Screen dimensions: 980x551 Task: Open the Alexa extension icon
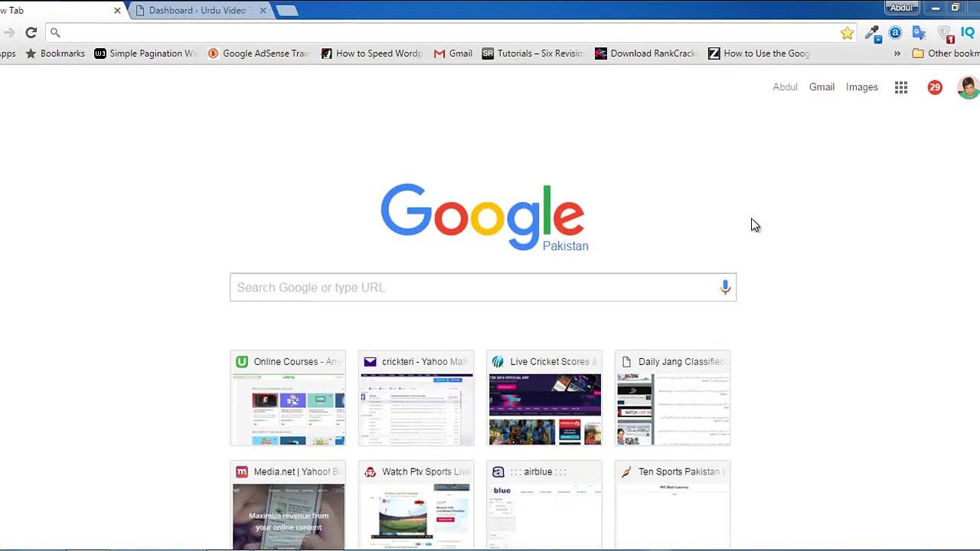(x=895, y=33)
